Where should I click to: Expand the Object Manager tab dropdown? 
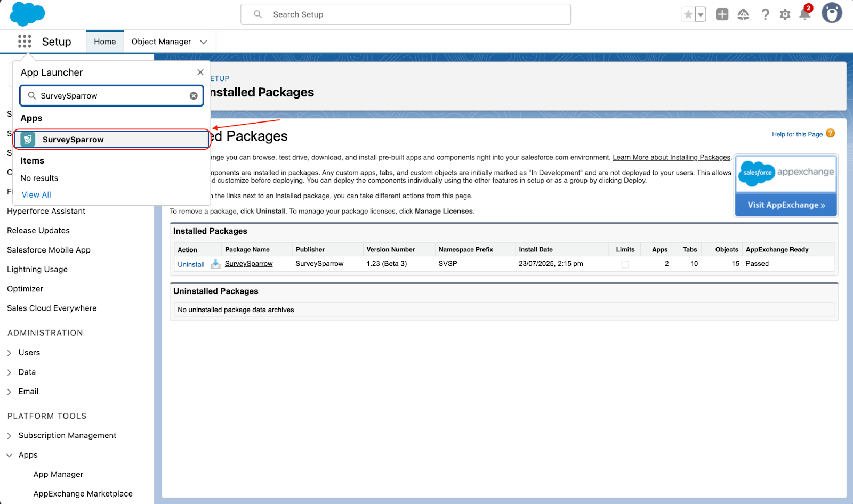(x=204, y=42)
